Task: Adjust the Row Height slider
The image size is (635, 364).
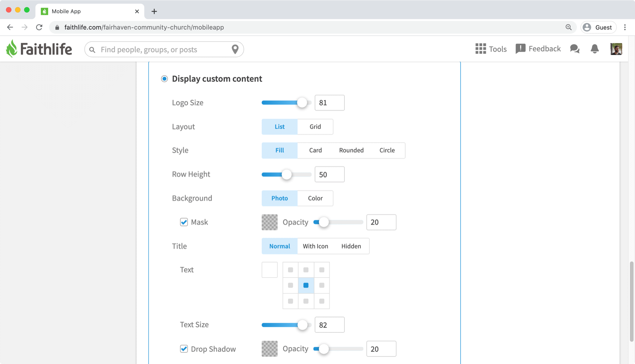Action: [x=286, y=174]
